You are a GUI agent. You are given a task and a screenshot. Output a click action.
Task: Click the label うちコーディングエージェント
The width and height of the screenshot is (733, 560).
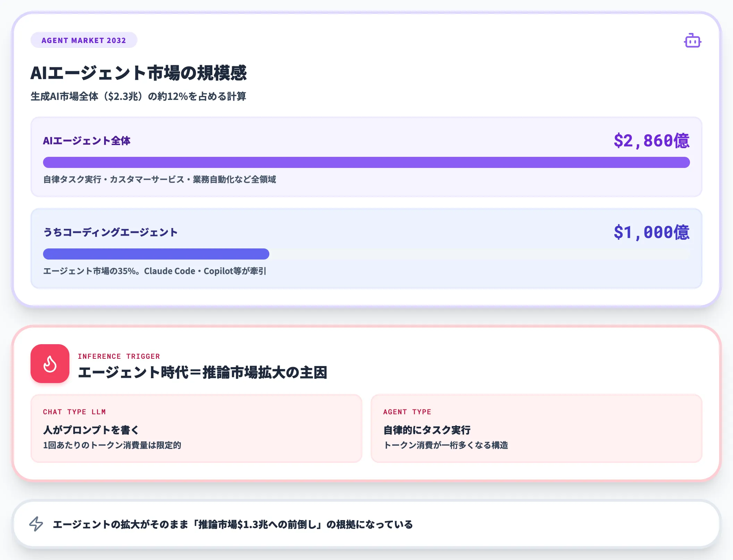[110, 232]
